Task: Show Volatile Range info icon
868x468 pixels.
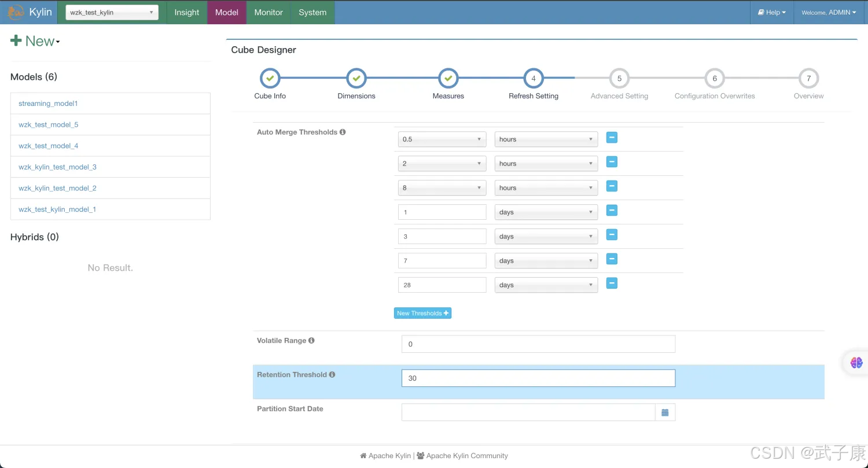Action: tap(311, 341)
